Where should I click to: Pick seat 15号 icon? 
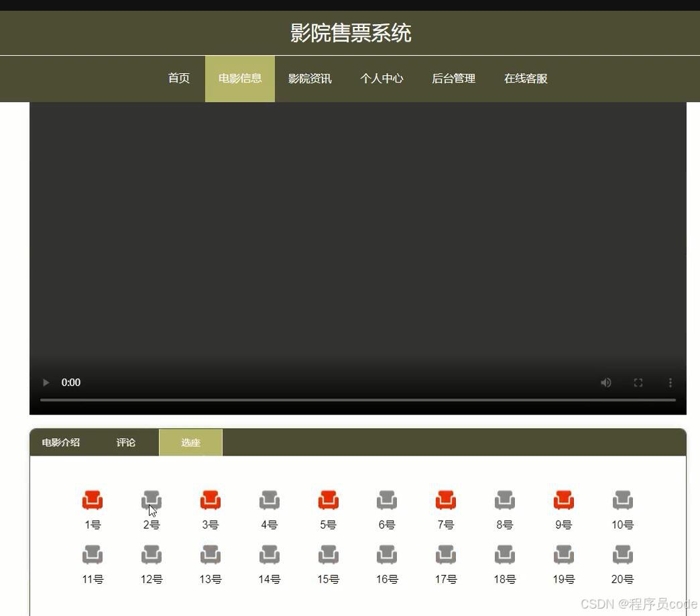pyautogui.click(x=328, y=554)
